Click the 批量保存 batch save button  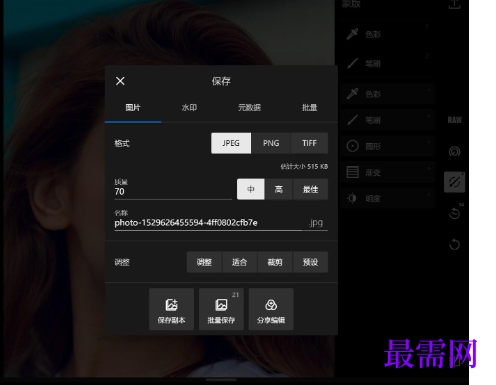click(221, 309)
